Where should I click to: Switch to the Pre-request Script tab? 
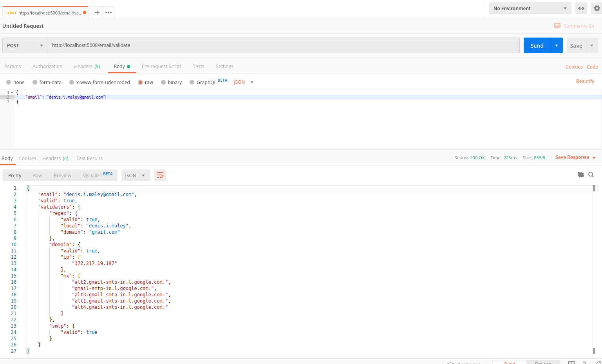coord(161,66)
